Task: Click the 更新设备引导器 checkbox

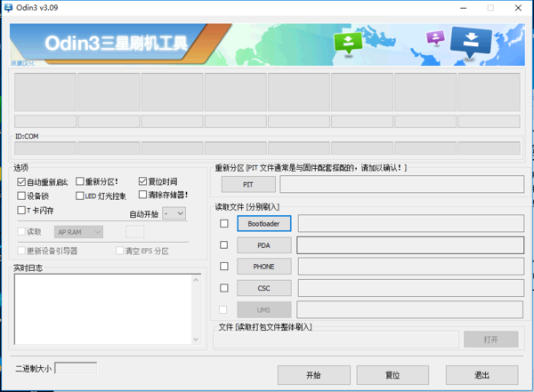Action: (x=21, y=251)
